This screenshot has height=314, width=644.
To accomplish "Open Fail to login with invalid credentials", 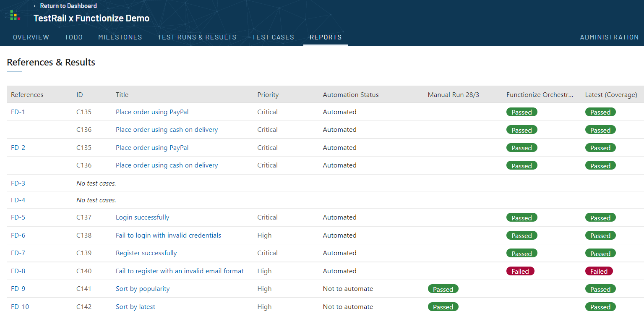I will (169, 235).
